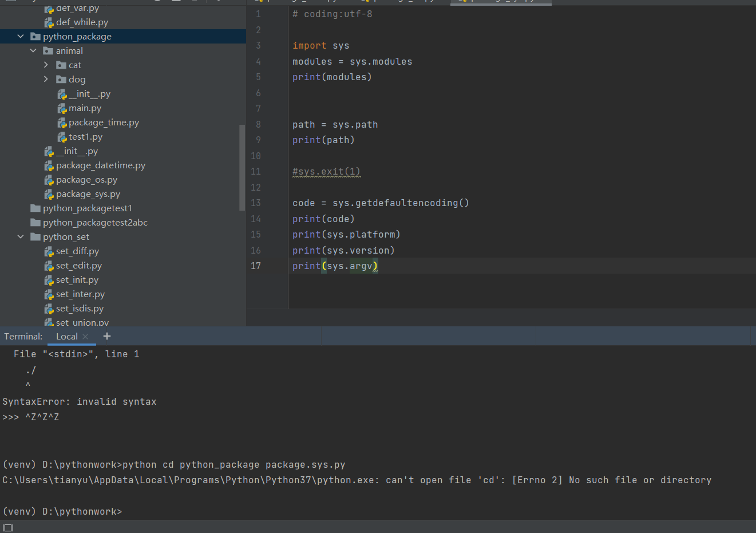Close the Local terminal tab
This screenshot has width=756, height=533.
(x=85, y=337)
